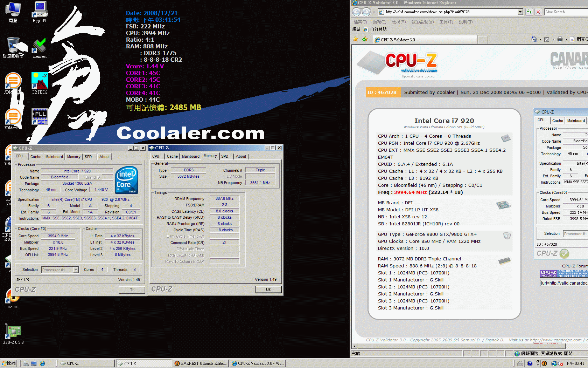The image size is (588, 368).
Task: Click the Start (開始) button
Action: click(9, 363)
